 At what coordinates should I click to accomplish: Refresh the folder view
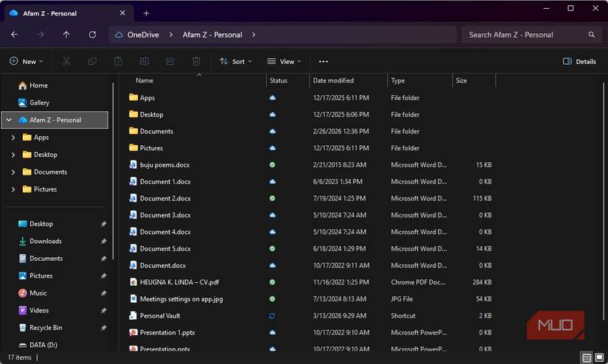coord(92,35)
